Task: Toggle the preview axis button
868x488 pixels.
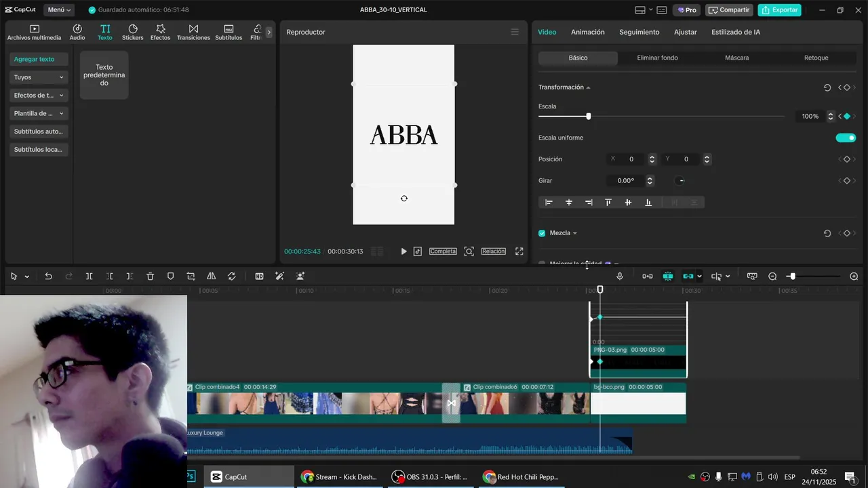Action: 716,277
